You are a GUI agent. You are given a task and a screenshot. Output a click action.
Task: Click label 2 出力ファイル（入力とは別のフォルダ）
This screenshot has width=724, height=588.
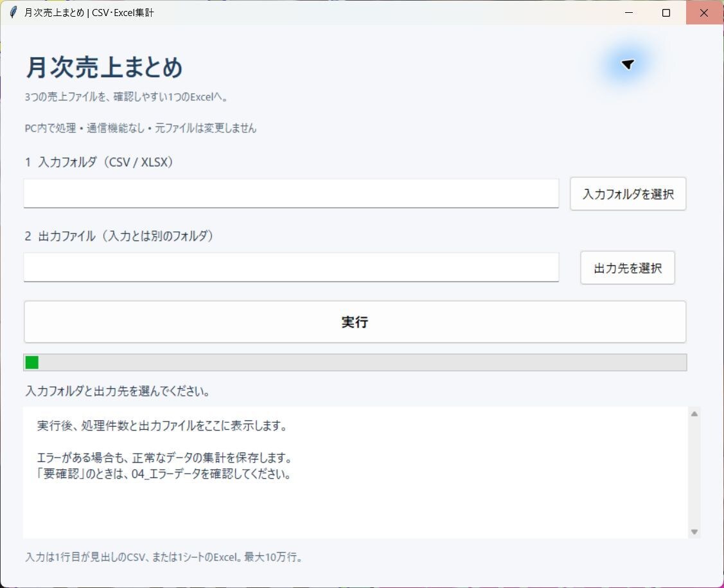119,236
